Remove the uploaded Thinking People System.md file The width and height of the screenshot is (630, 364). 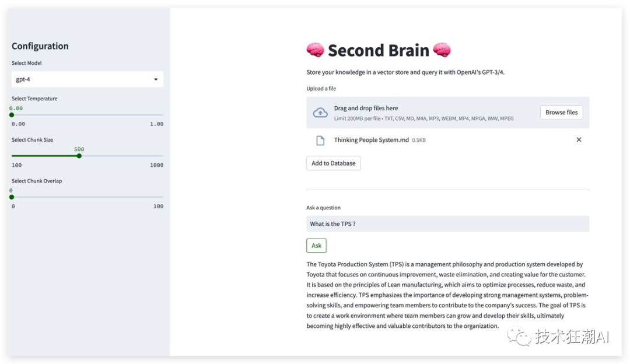pyautogui.click(x=579, y=140)
